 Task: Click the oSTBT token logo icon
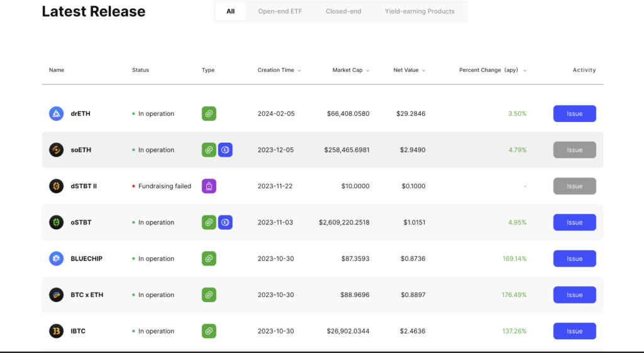tap(56, 222)
